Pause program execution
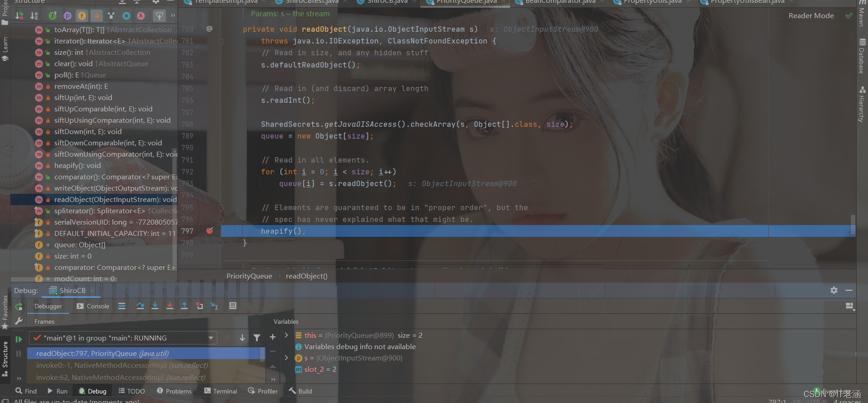This screenshot has height=403, width=868. tap(19, 354)
